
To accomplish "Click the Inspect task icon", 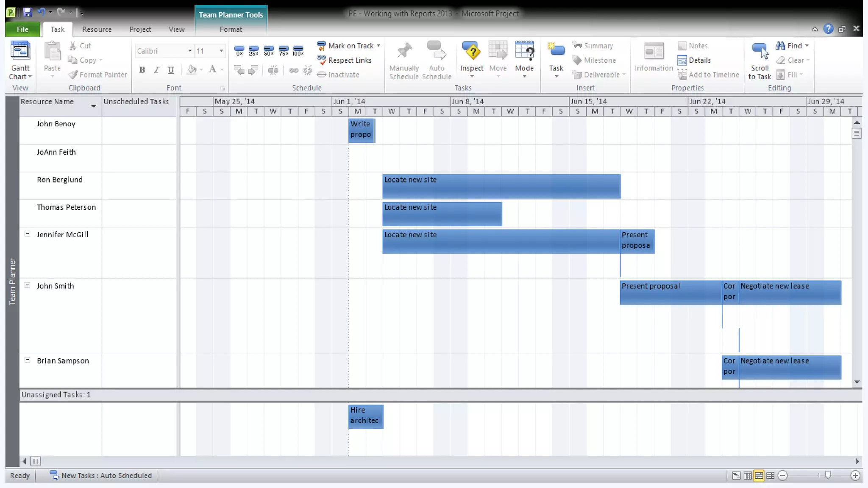I will pos(471,51).
